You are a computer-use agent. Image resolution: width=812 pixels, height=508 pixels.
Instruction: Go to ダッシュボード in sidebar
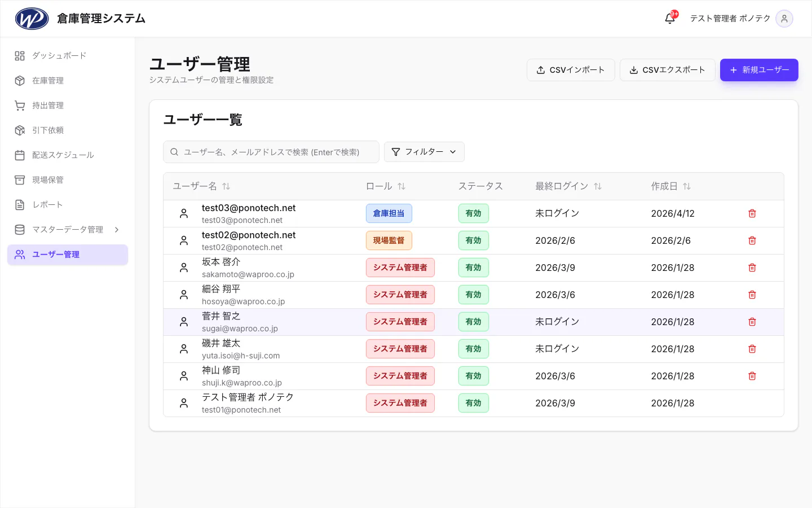pos(68,56)
